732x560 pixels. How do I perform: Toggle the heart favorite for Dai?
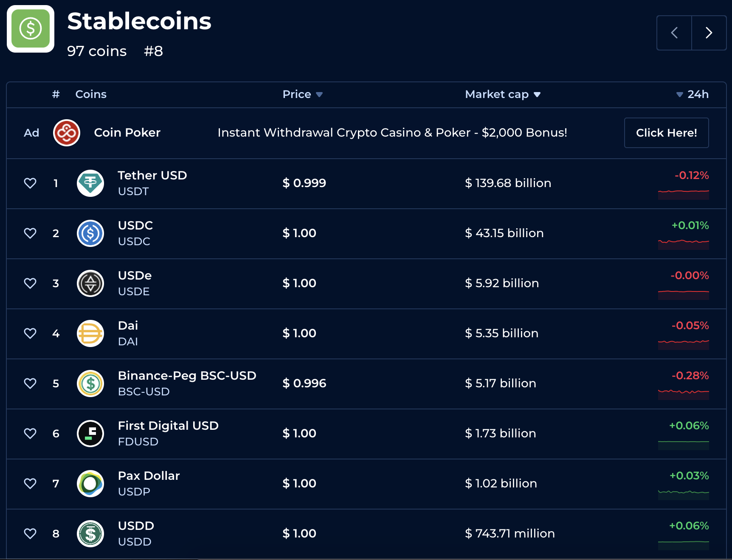[x=30, y=333]
